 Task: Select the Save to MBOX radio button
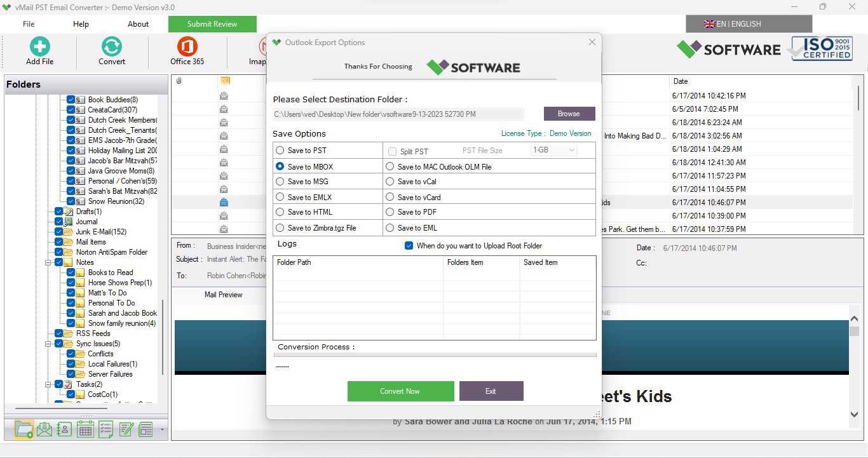(x=280, y=166)
